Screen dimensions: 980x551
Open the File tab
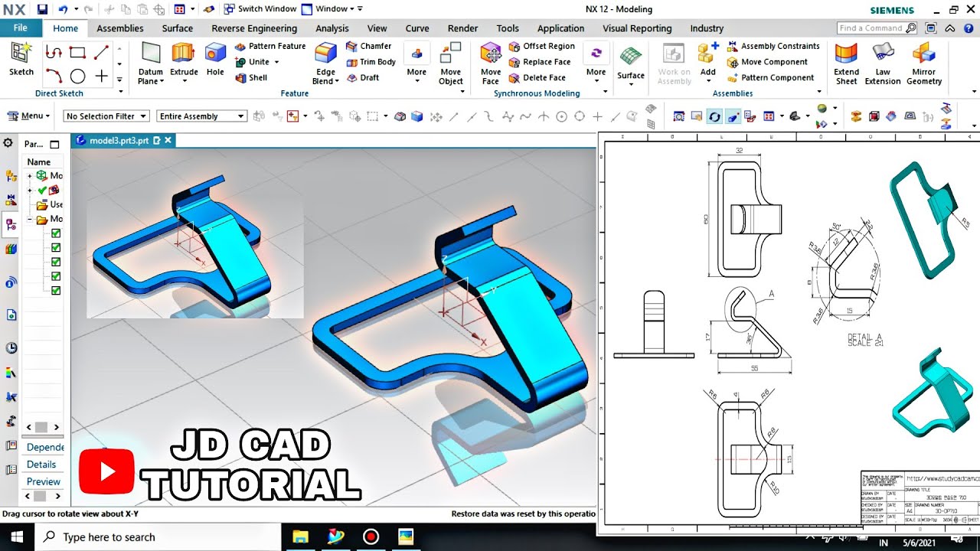pyautogui.click(x=21, y=28)
